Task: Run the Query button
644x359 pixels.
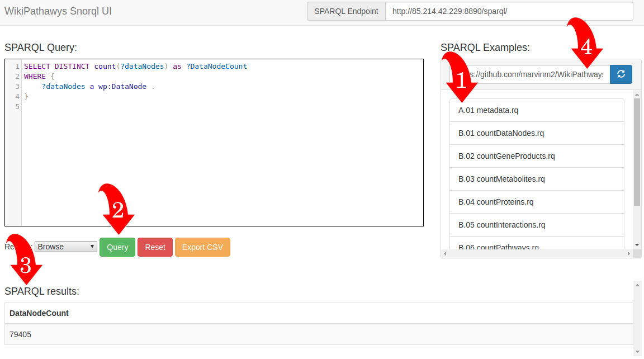Action: coord(117,247)
